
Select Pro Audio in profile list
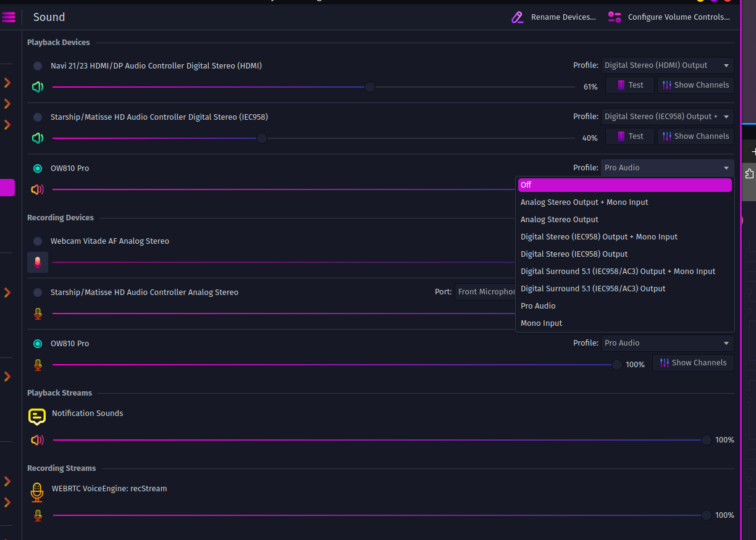pos(624,306)
